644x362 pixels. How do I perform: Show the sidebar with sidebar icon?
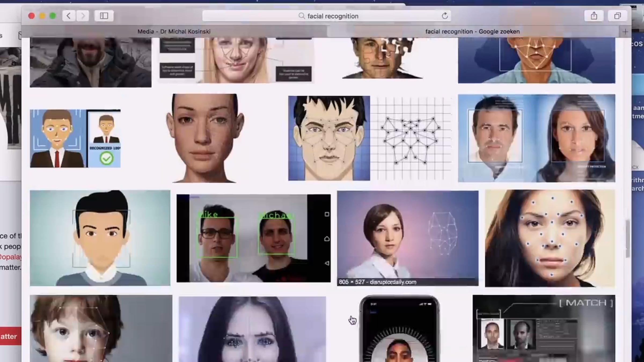(104, 16)
